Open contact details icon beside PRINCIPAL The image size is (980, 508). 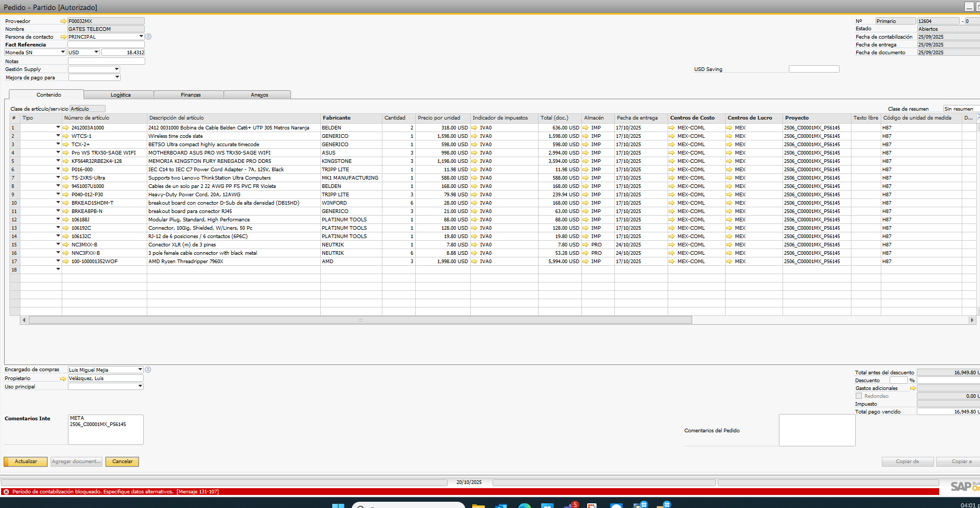click(148, 37)
